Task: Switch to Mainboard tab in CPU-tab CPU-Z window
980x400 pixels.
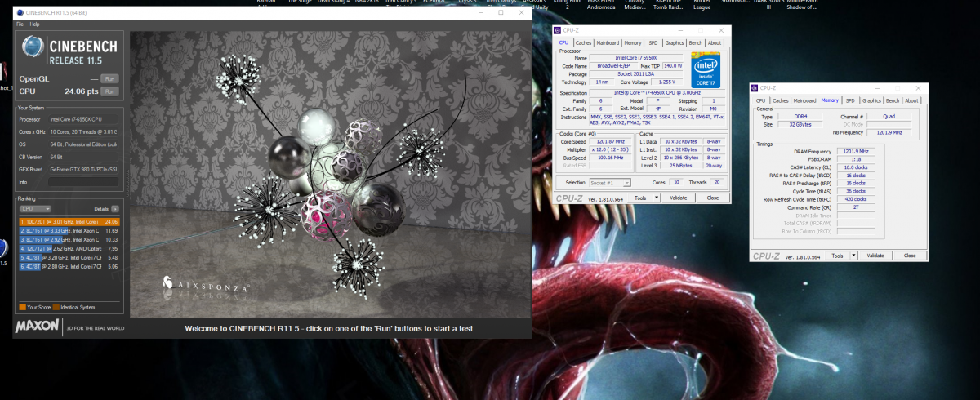Action: [x=608, y=42]
